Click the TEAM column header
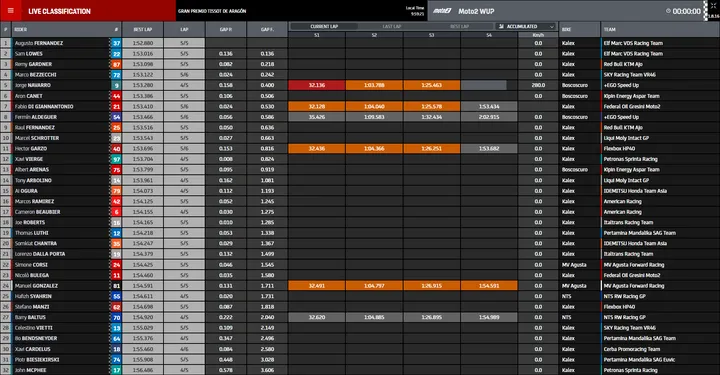720x375 pixels. 609,29
